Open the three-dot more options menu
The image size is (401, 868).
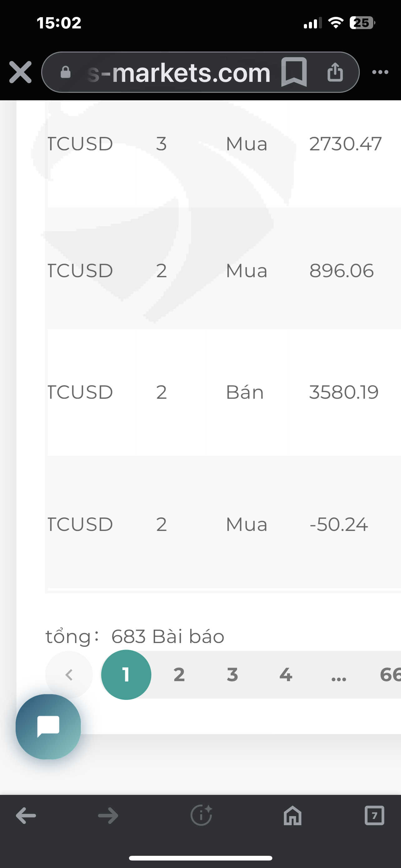(380, 72)
